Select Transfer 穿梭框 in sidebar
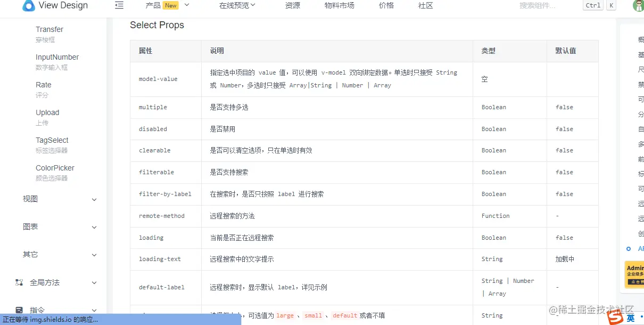644x325 pixels. [x=49, y=34]
